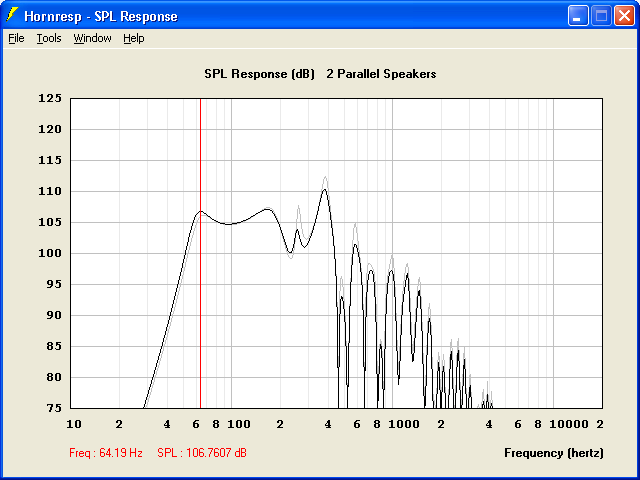Click the 'SPL Response (dB)' chart title
This screenshot has width=640, height=480.
pos(260,74)
